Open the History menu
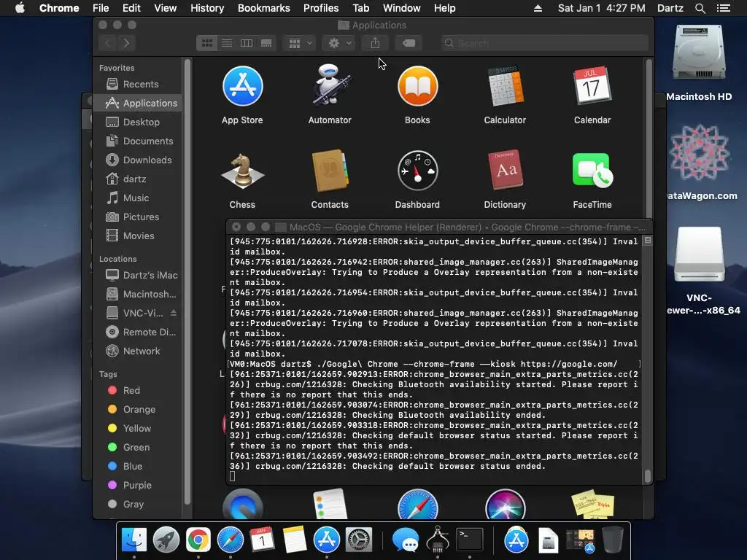This screenshot has height=560, width=747. point(207,8)
